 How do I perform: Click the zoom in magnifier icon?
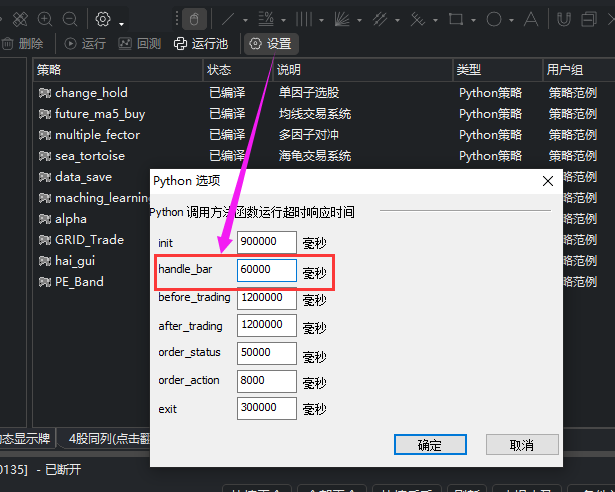coord(45,19)
